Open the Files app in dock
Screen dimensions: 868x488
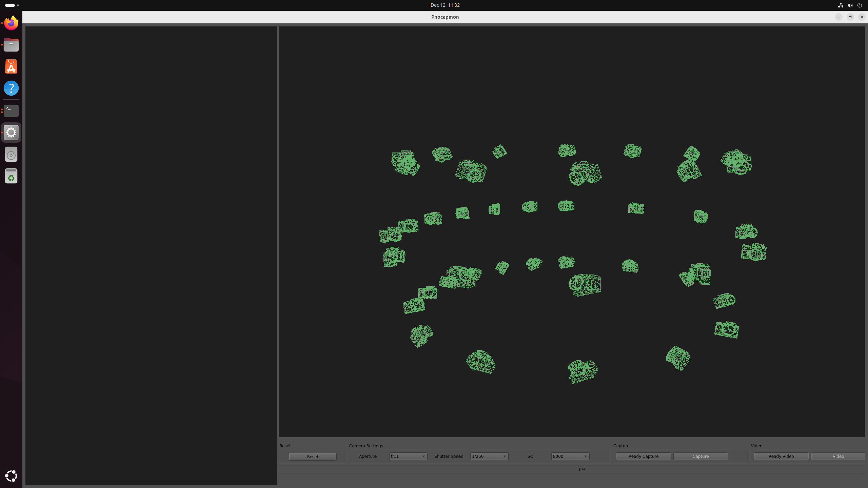click(11, 45)
